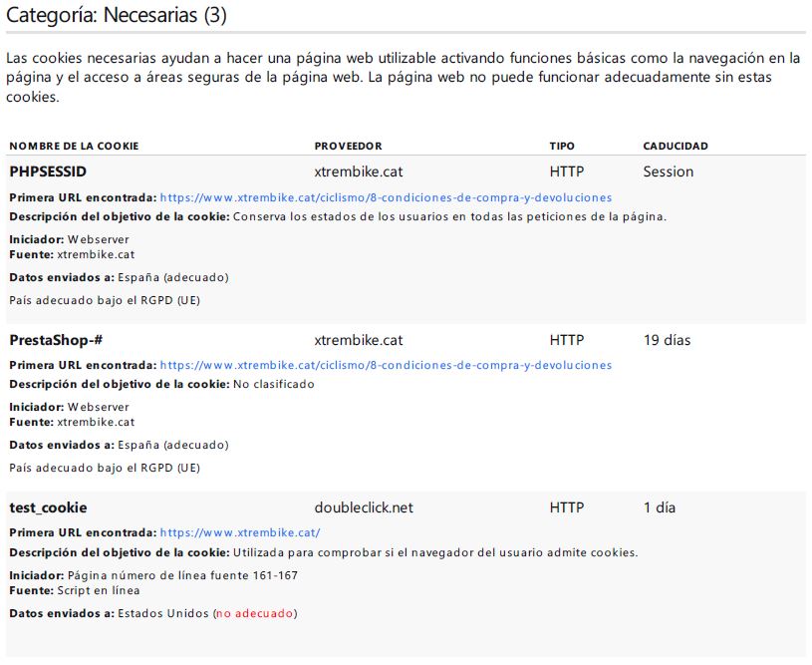Open the PrestaShop-# first-found URL link
This screenshot has height=665, width=812.
pos(386,365)
